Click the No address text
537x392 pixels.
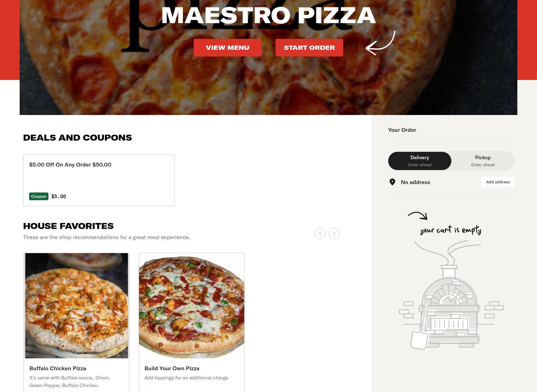point(416,182)
